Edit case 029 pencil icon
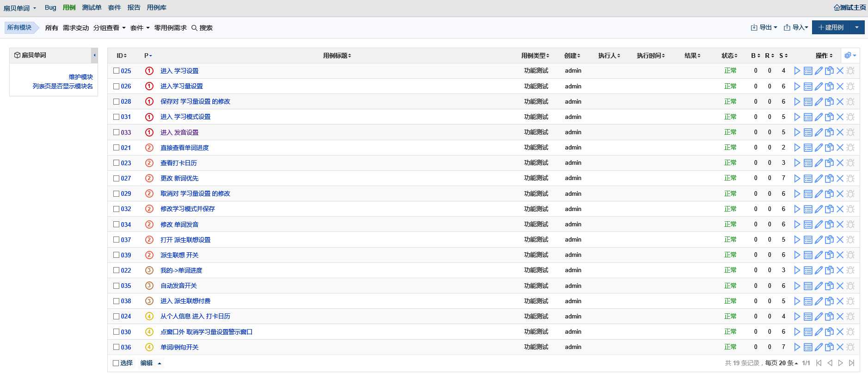Image resolution: width=868 pixels, height=374 pixels. point(819,193)
